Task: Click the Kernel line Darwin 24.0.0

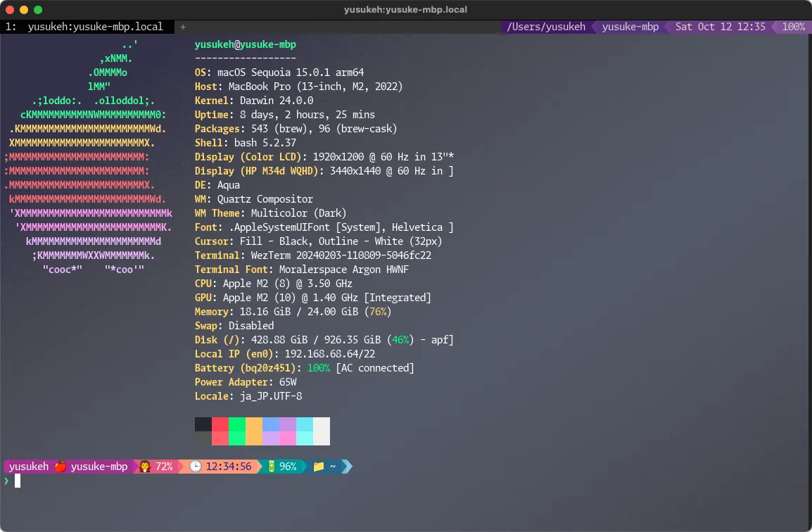Action: [254, 101]
